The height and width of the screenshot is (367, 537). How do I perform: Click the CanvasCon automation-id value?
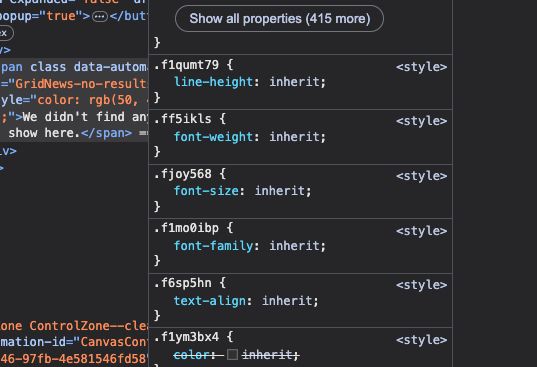(114, 342)
